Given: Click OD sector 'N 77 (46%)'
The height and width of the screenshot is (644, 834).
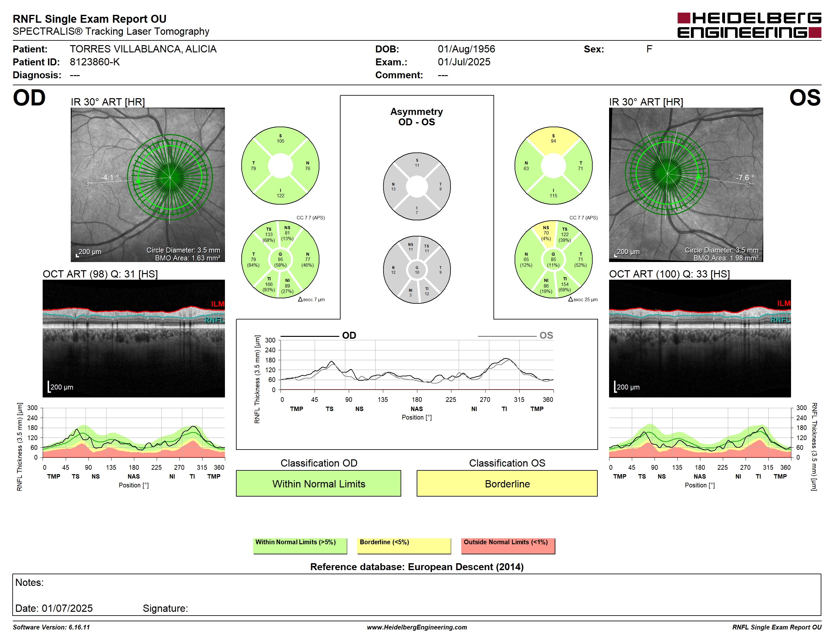Looking at the screenshot, I should (307, 259).
